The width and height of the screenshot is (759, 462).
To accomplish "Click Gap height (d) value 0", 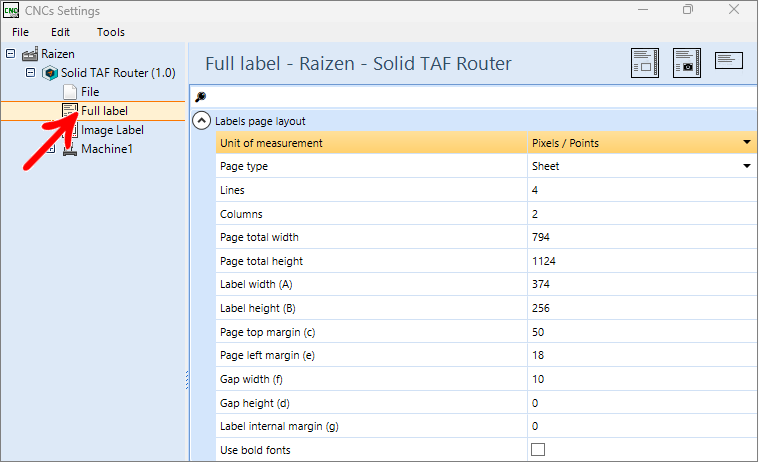I will 642,403.
